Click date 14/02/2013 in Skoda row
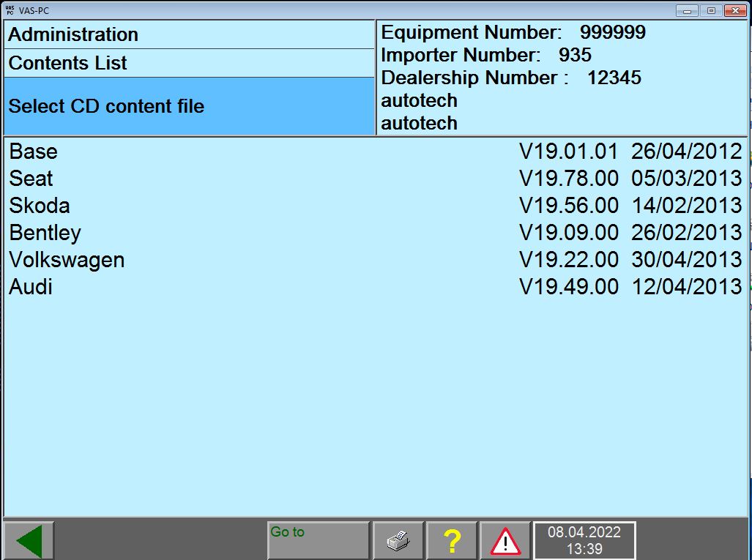 coord(687,206)
